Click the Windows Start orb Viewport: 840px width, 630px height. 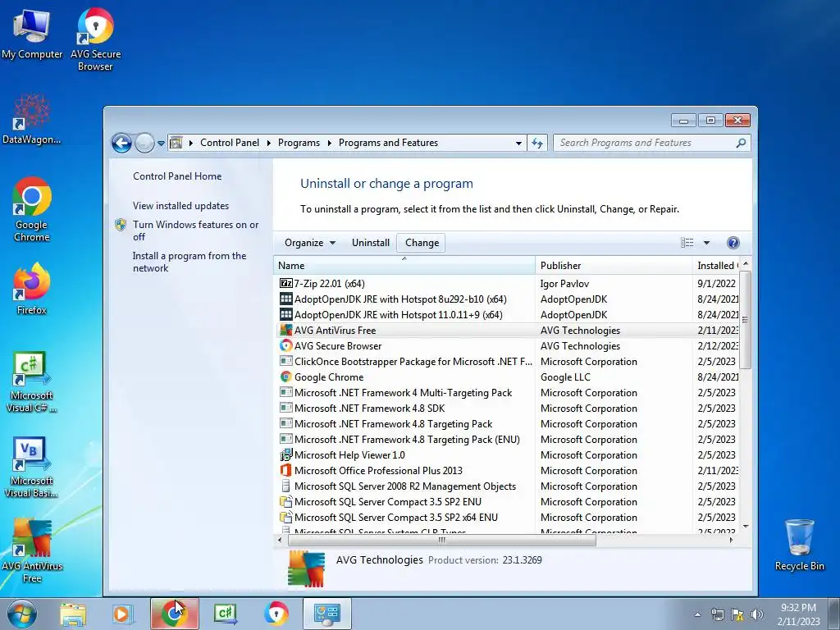coord(22,614)
